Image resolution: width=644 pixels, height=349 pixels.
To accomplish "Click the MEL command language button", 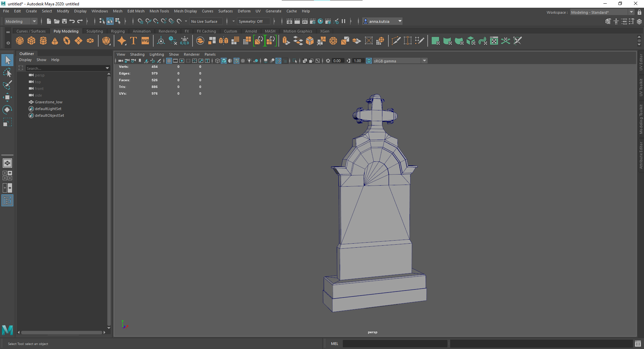I will click(334, 344).
